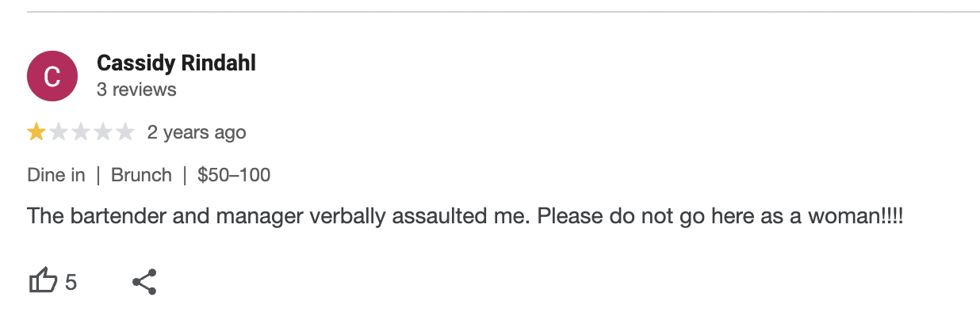Click the "$50–100" price range tag
The height and width of the screenshot is (312, 980).
(234, 175)
